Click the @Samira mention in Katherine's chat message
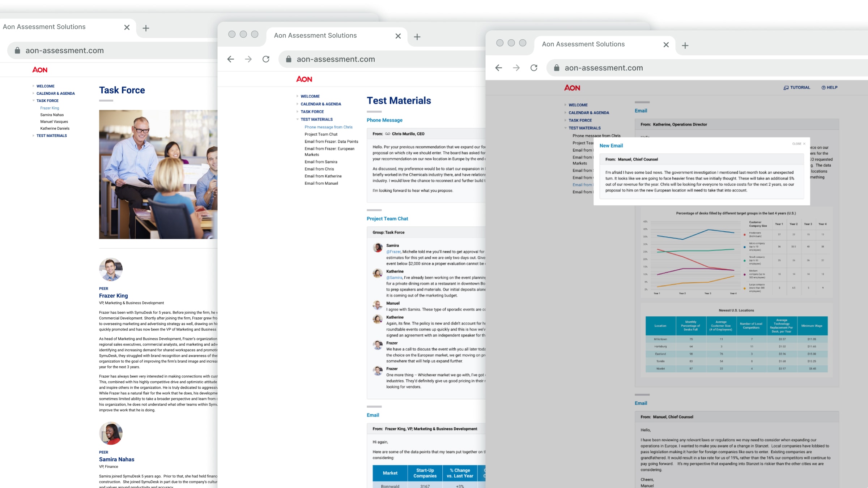 click(x=394, y=278)
